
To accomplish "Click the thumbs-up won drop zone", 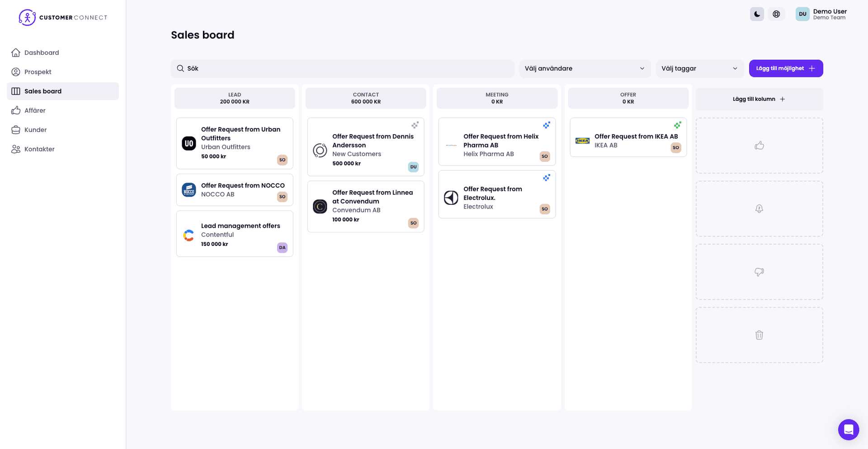I will point(759,146).
